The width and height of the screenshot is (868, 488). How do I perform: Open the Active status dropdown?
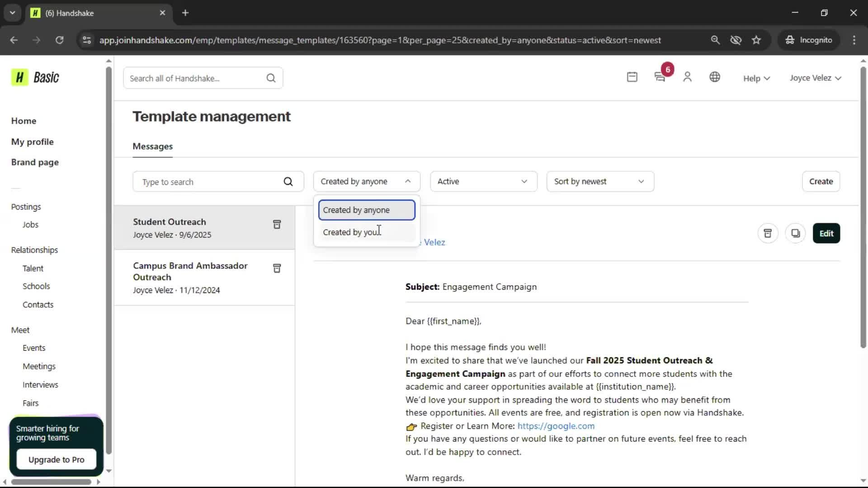tap(483, 182)
